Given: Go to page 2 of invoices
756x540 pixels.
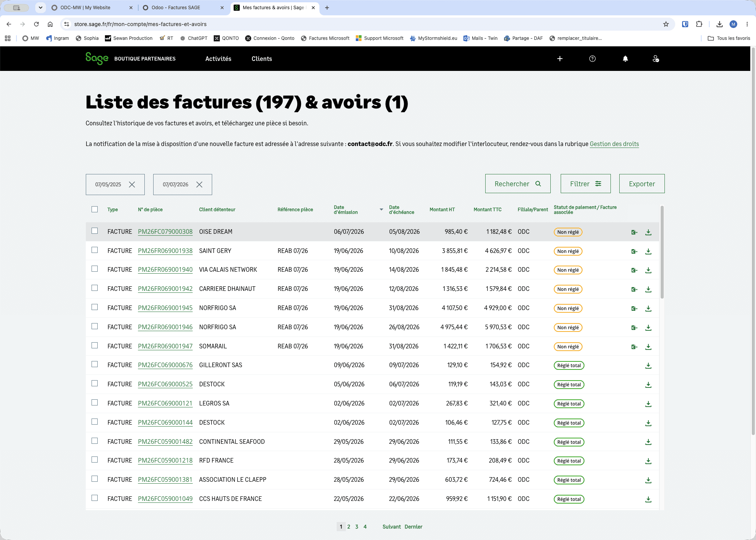Looking at the screenshot, I should pos(349,527).
